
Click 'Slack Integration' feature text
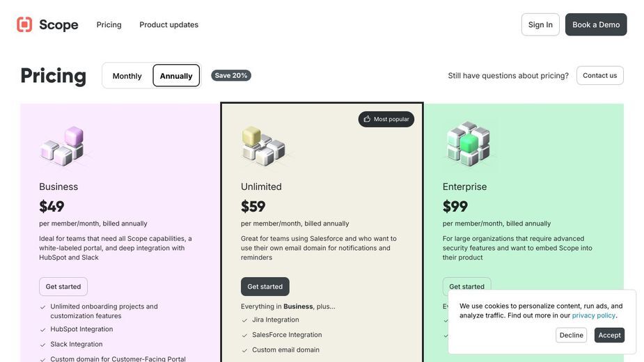(x=77, y=345)
